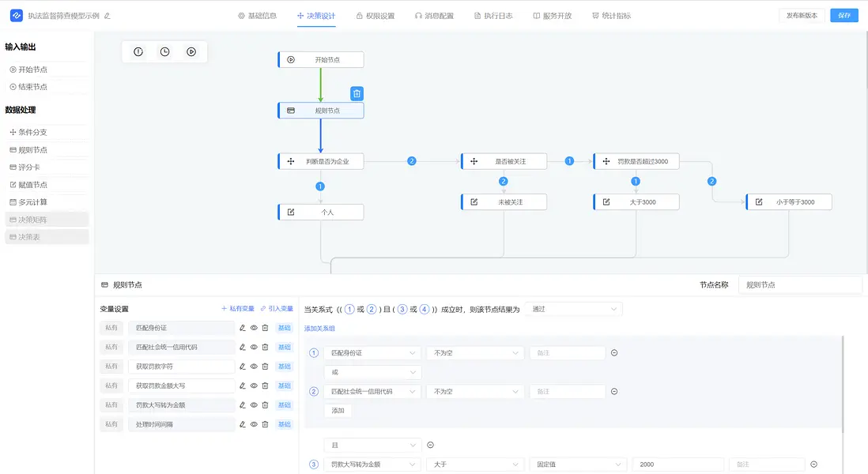
Task: Edit model name via pencil icon
Action: [x=108, y=16]
